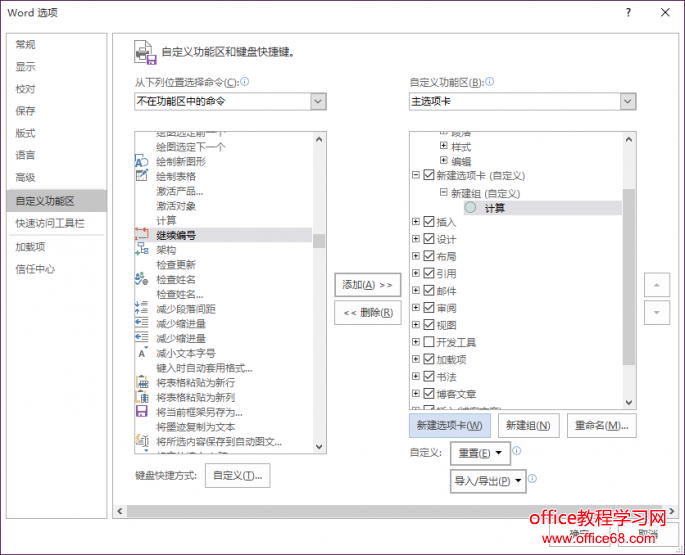Switch to the 快速访问工具栏 options page
This screenshot has height=555, width=685.
(56, 223)
